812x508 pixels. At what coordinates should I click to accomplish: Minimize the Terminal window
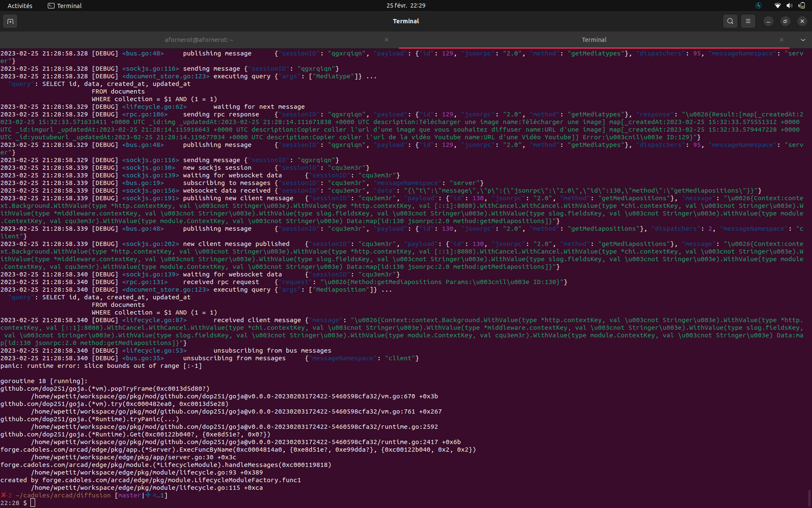(768, 21)
